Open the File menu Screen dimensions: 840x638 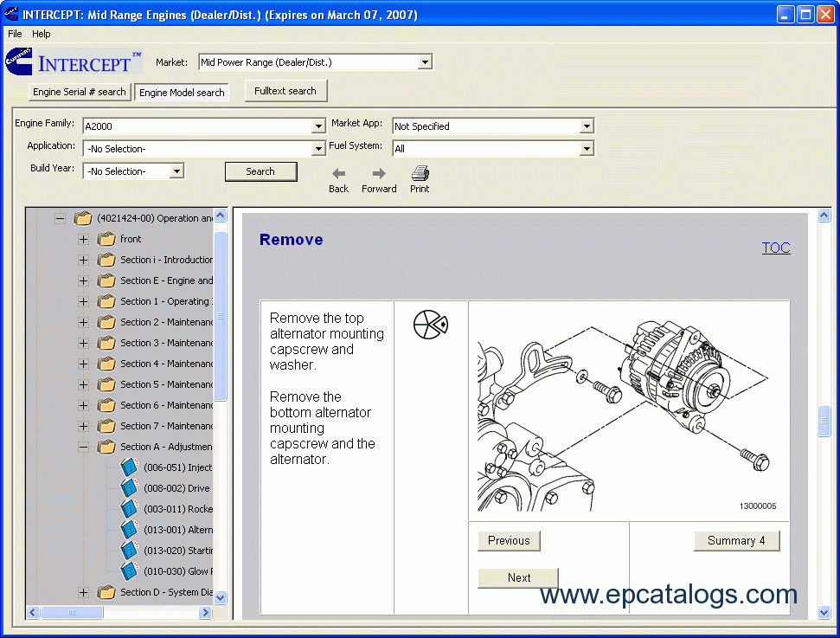15,34
